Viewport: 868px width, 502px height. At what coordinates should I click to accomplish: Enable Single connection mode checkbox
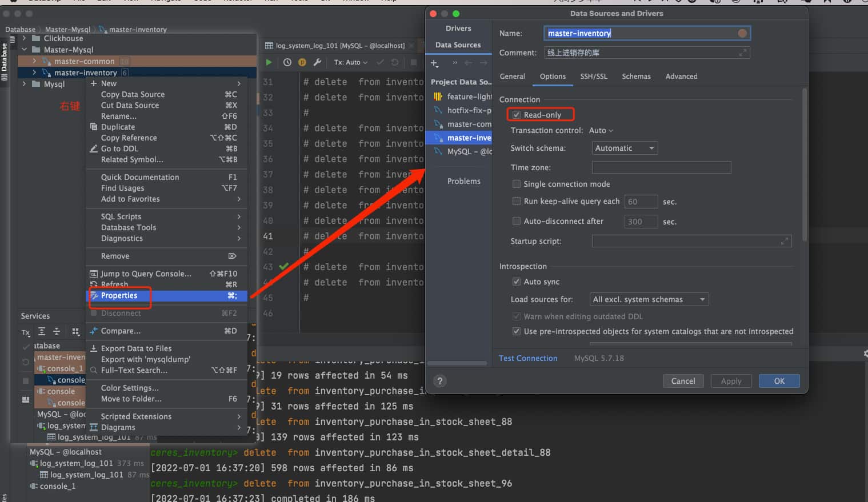(x=517, y=184)
